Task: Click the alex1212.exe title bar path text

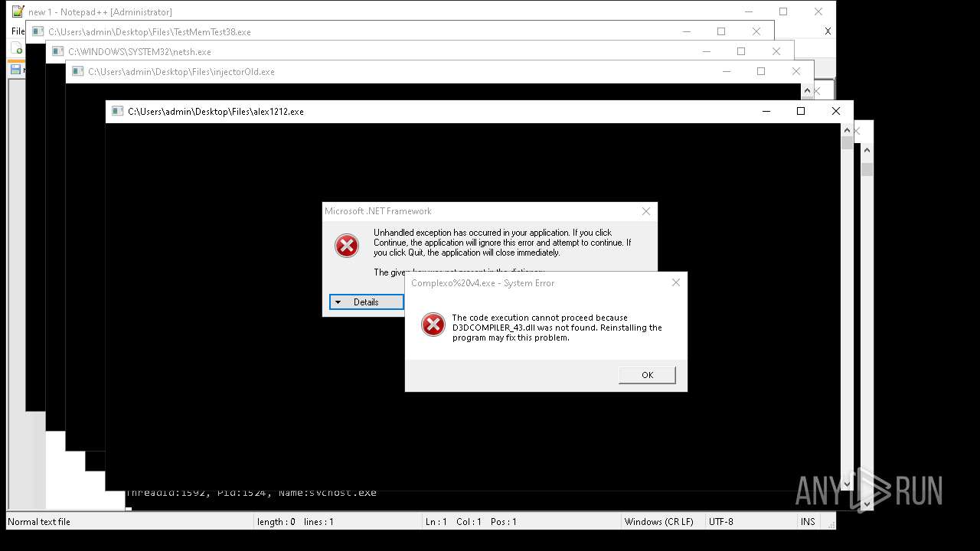Action: coord(216,112)
